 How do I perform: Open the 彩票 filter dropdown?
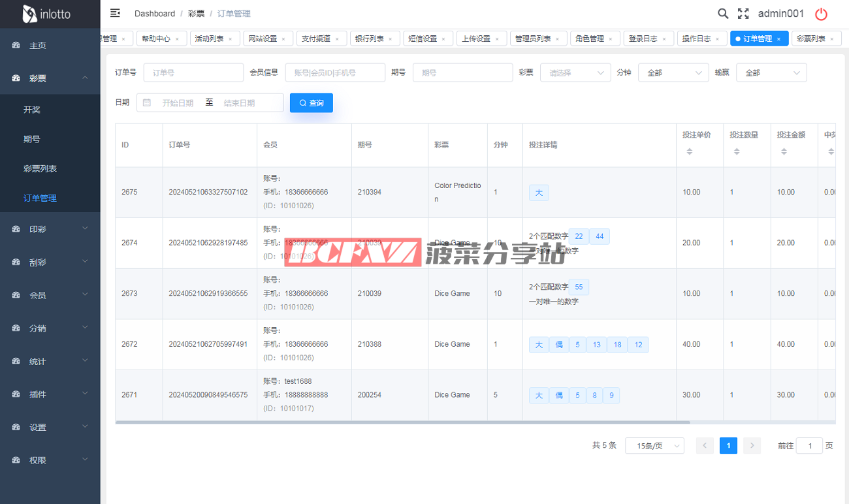(575, 72)
